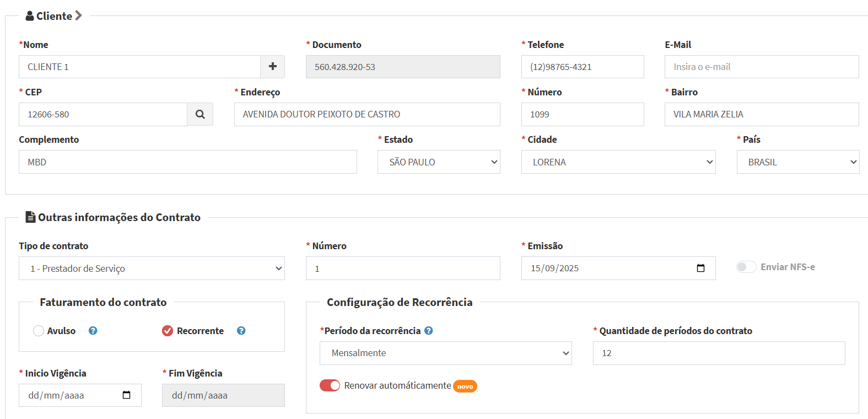Disable the Renovar automáticamente switch
The width and height of the screenshot is (868, 419).
tap(330, 385)
